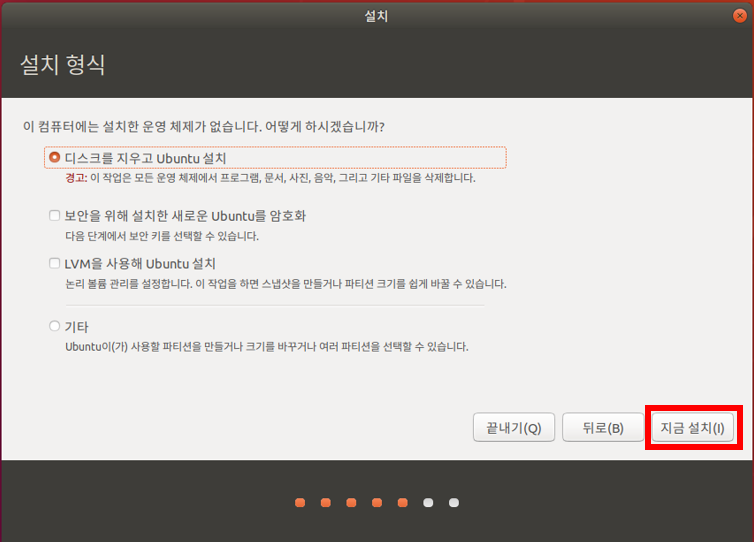The height and width of the screenshot is (542, 754).
Task: Click the 경고 warning text about file deletion
Action: 270,178
